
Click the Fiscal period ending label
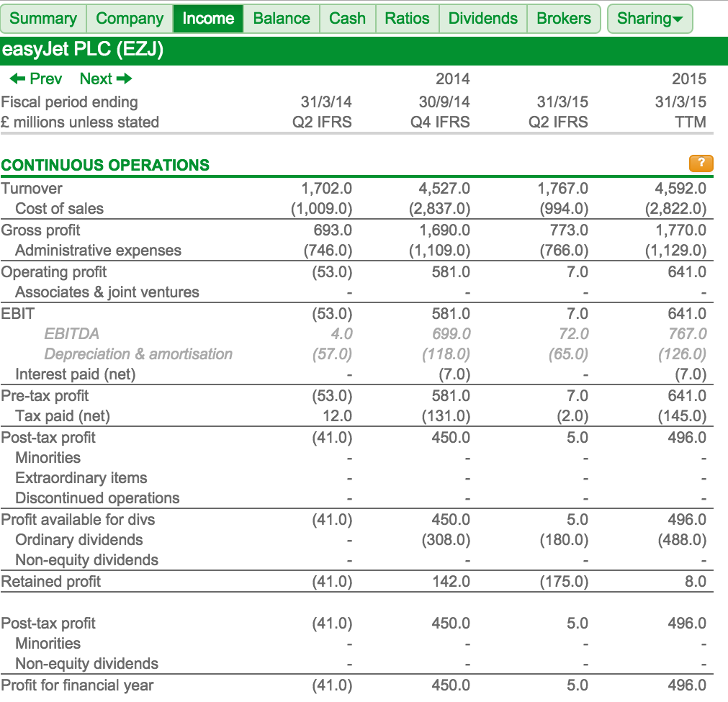69,102
